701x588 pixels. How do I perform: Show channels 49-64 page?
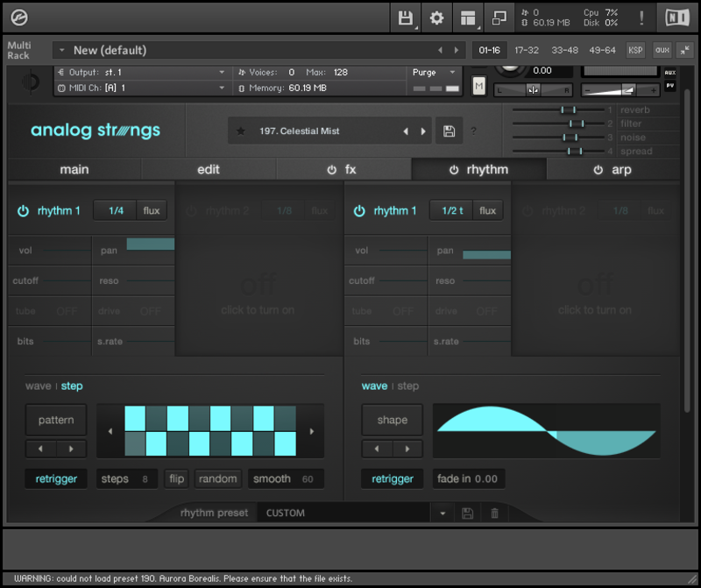(x=602, y=50)
